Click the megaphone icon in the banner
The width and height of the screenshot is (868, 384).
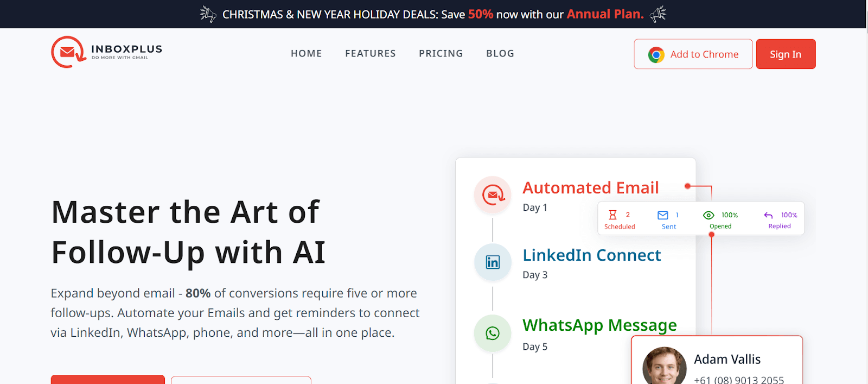click(x=207, y=14)
